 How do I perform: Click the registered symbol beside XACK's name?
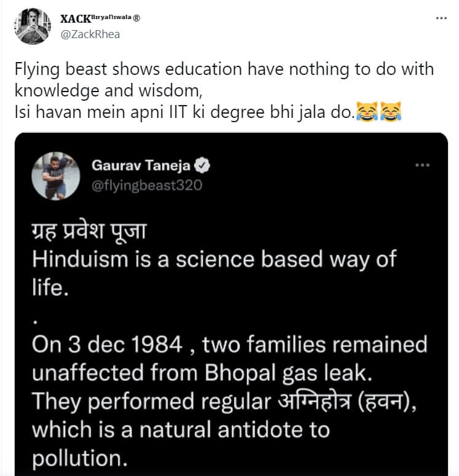pyautogui.click(x=137, y=18)
